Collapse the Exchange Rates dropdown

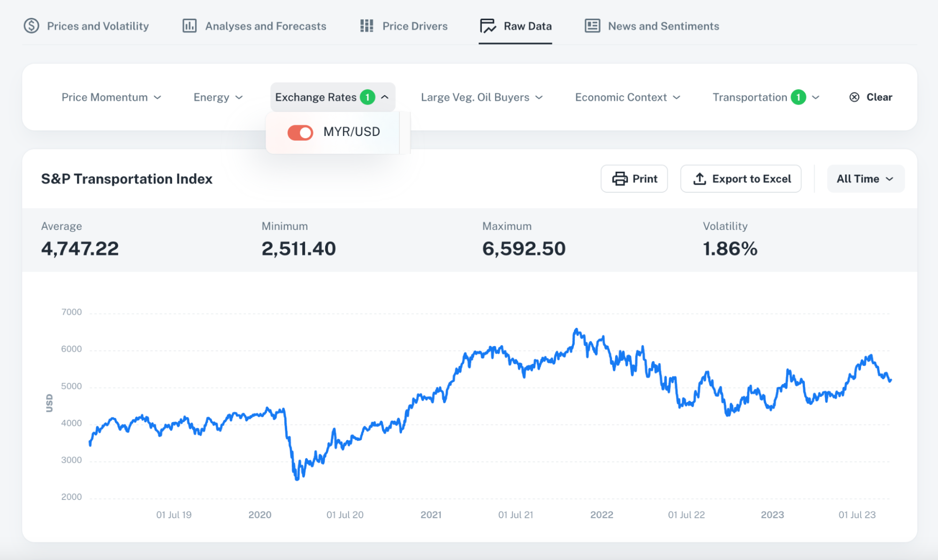point(333,97)
